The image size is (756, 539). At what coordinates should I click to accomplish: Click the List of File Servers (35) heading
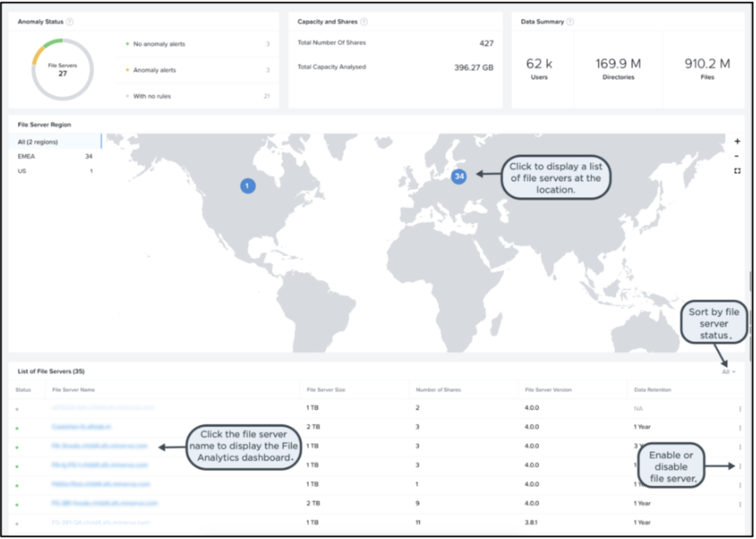click(x=51, y=371)
